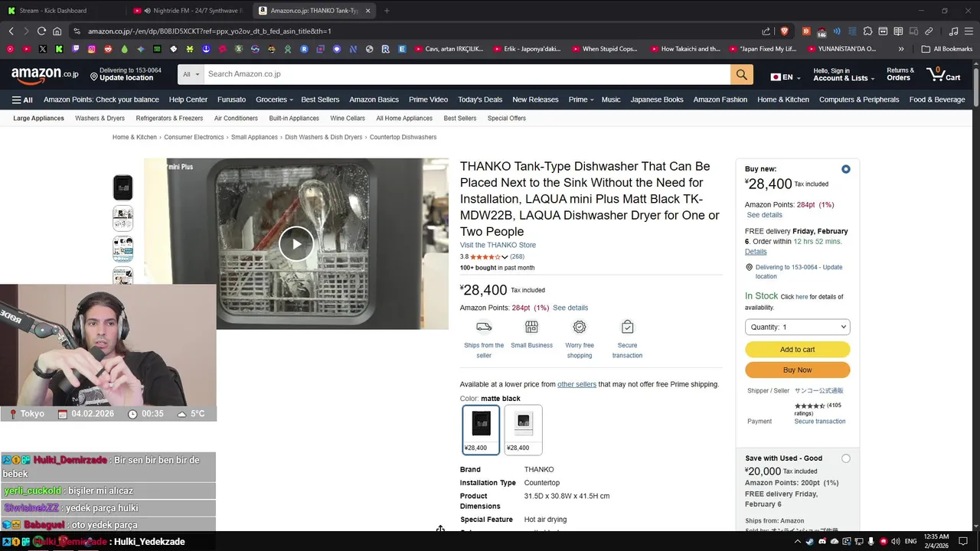Click the Brave shields lion icon
980x551 pixels.
784,31
